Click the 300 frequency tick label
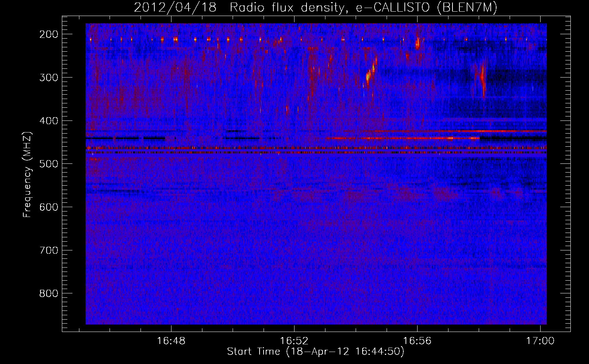 coord(48,78)
